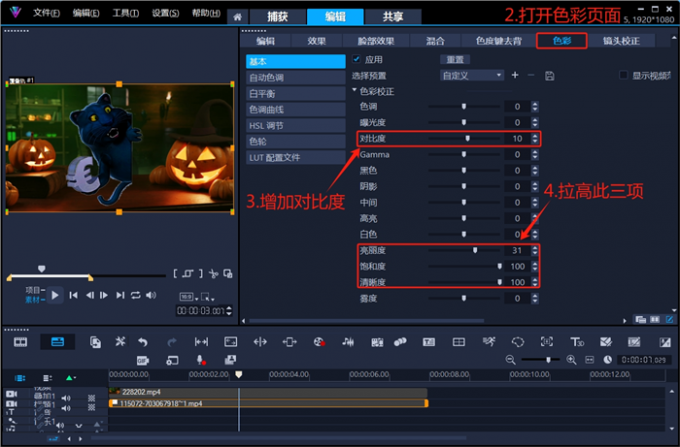
Task: Open the 工具 menu
Action: point(125,13)
